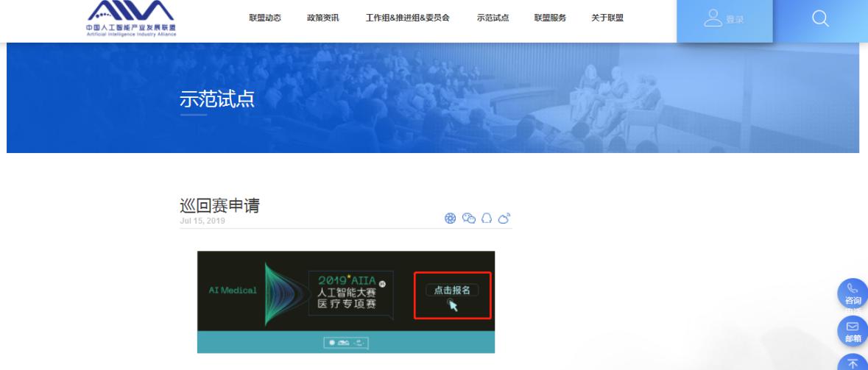
Task: Open the 联盟动态 menu
Action: click(265, 18)
